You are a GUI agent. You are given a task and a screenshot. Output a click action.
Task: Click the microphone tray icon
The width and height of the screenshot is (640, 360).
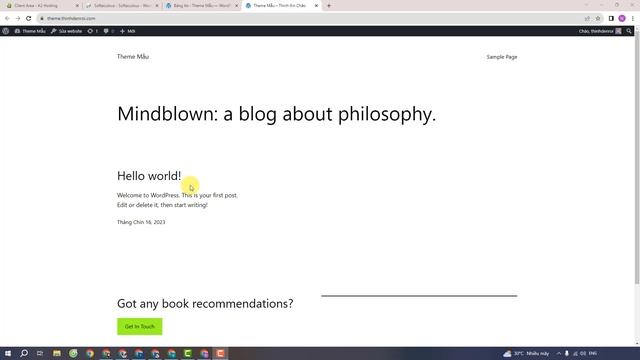[567, 353]
